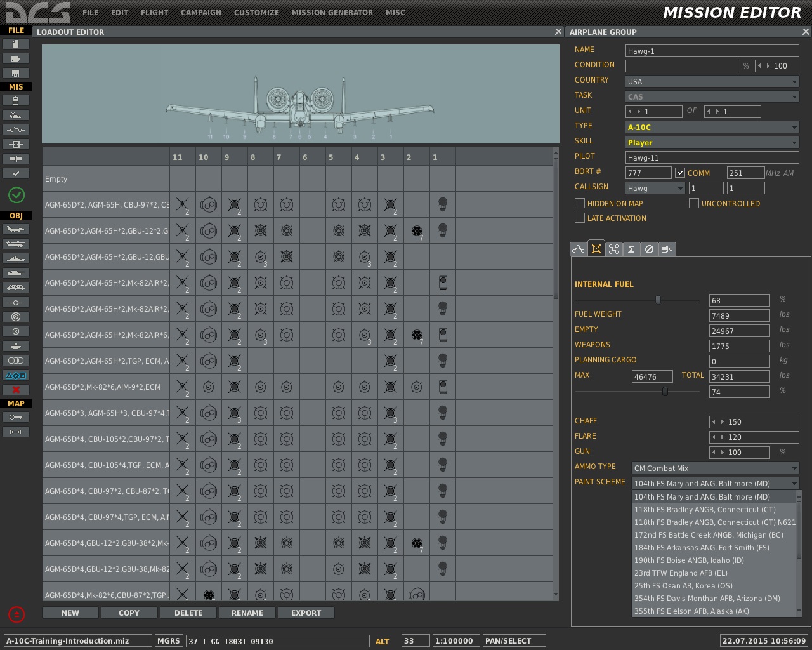Screen dimensions: 812x650
Task: Click the open mission folder icon
Action: [x=16, y=58]
